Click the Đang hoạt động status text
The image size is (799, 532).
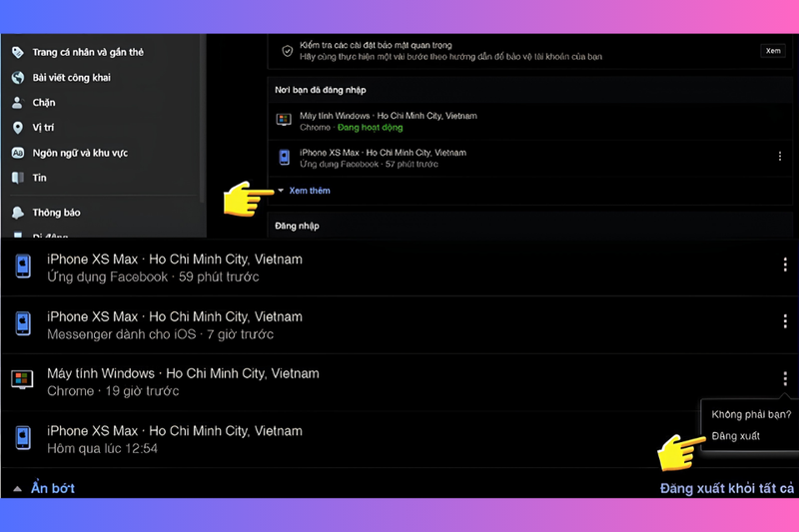[x=370, y=128]
